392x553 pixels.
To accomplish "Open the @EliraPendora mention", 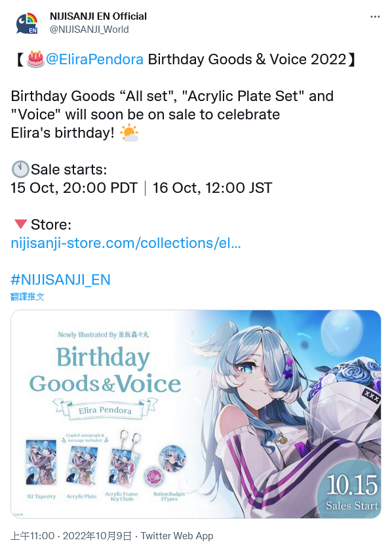I will point(95,59).
